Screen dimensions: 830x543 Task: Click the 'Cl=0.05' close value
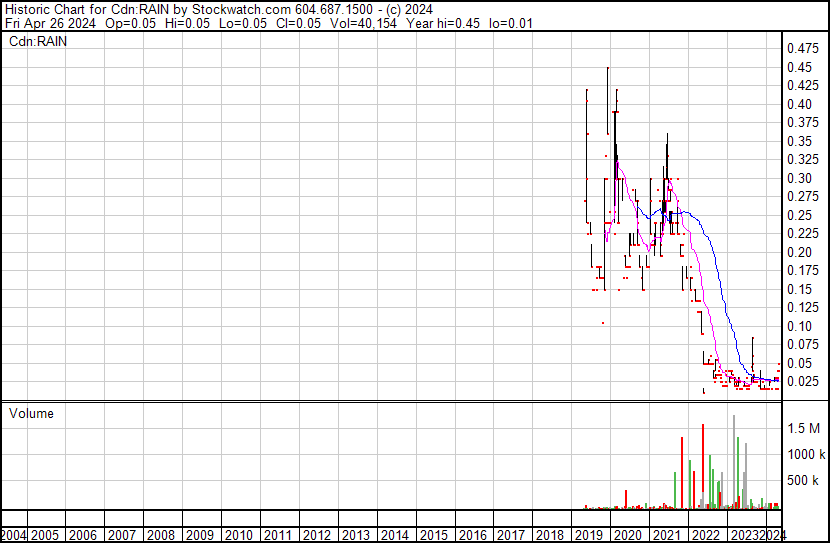click(299, 23)
